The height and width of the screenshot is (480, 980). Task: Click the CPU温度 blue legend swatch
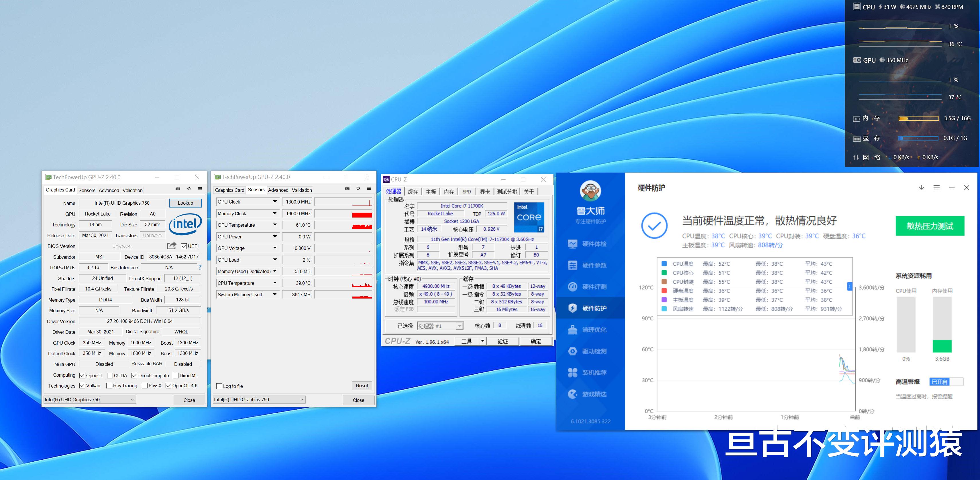664,264
